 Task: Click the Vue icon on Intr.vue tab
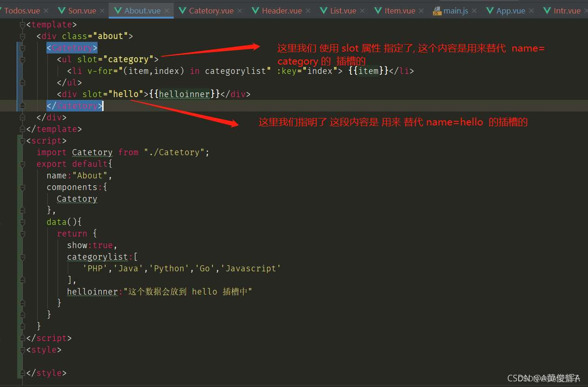547,10
